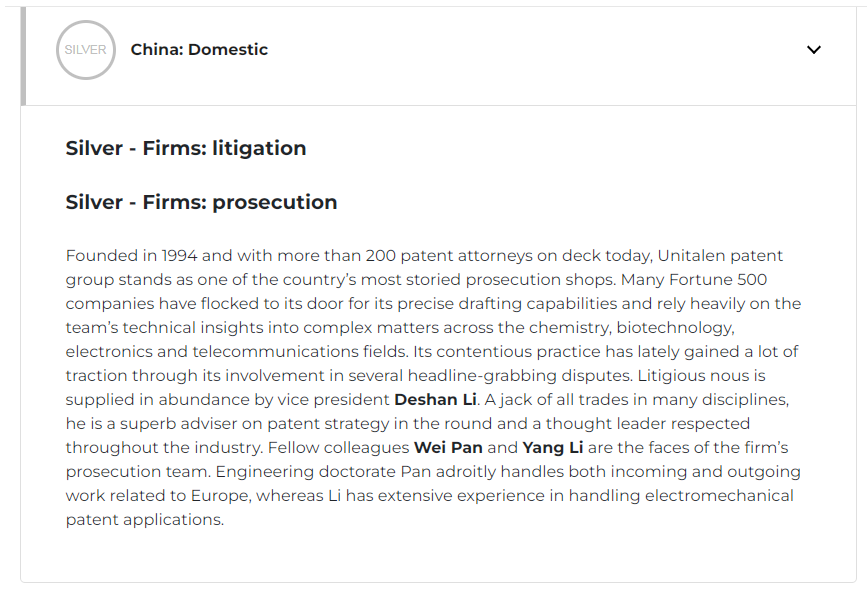Click the circular SILVER badge icon
Screen dimensions: 867x596
point(86,50)
